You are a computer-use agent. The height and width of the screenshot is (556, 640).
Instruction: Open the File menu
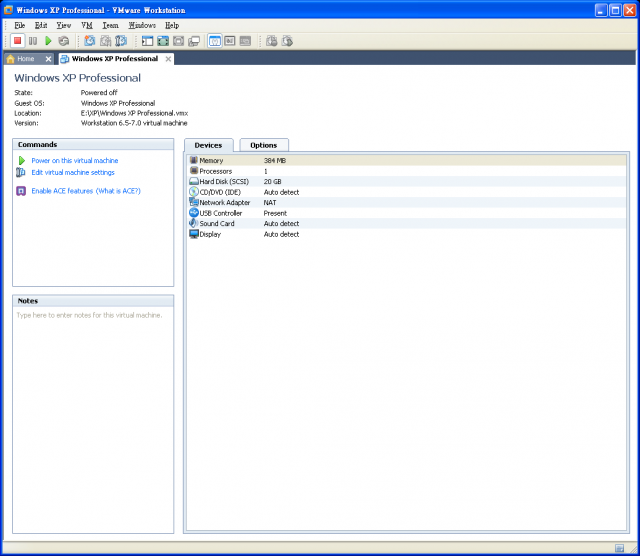[x=20, y=25]
